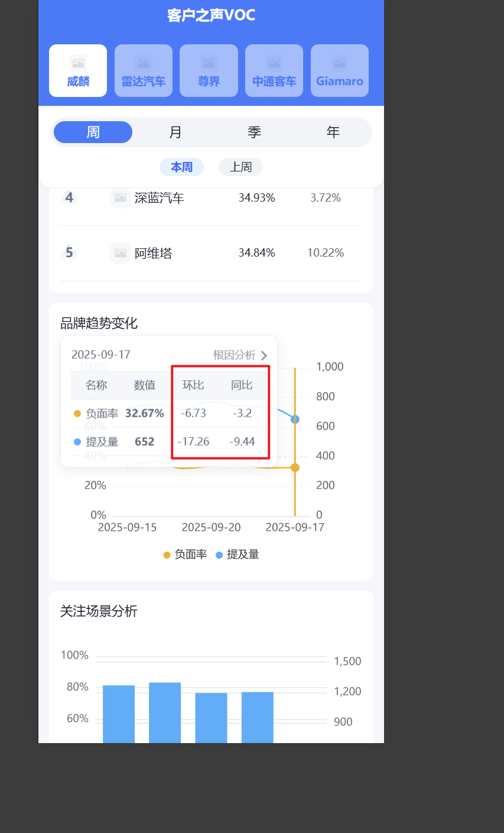Click the Giamaro brand image icon
Screen dimensions: 504x833
pyautogui.click(x=339, y=63)
